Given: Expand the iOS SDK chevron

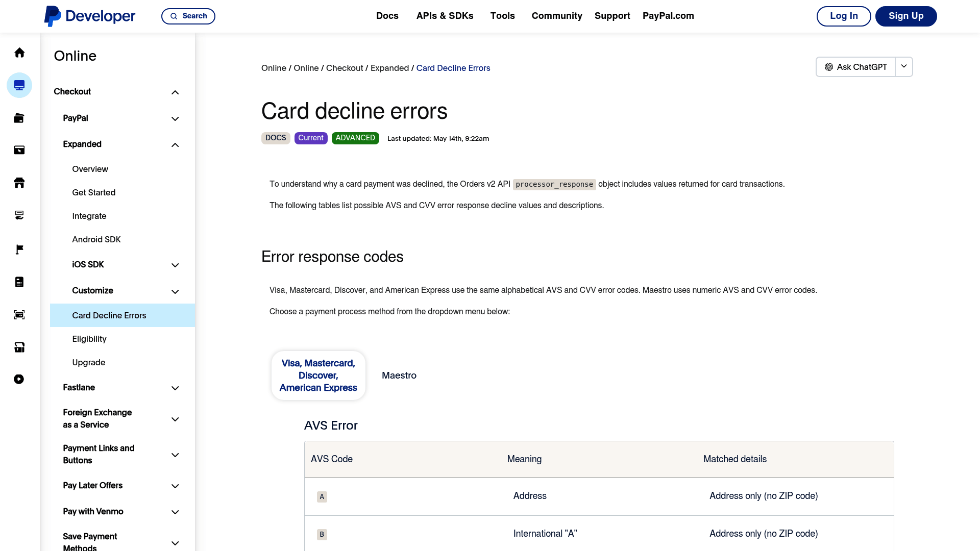Looking at the screenshot, I should 175,265.
